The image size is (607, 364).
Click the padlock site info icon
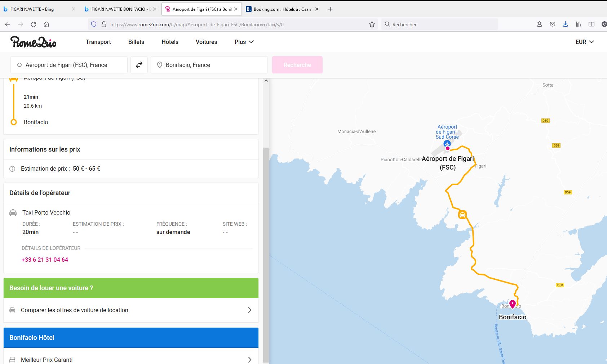coord(104,24)
